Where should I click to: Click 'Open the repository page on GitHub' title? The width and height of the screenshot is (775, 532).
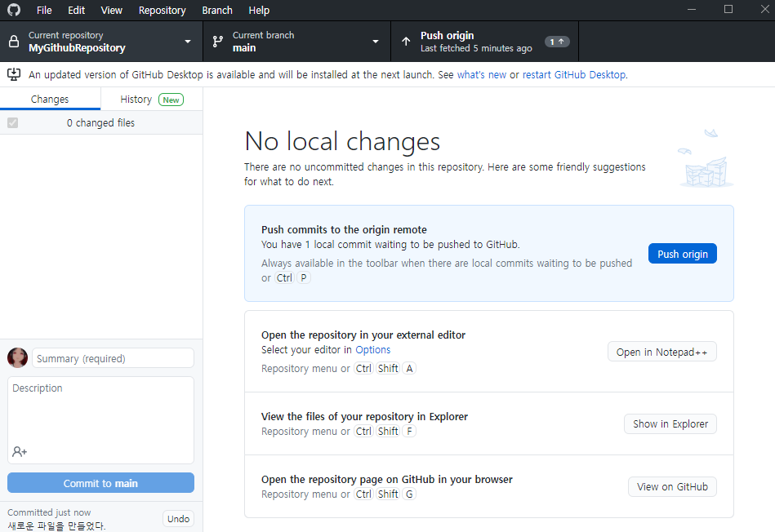pos(387,479)
